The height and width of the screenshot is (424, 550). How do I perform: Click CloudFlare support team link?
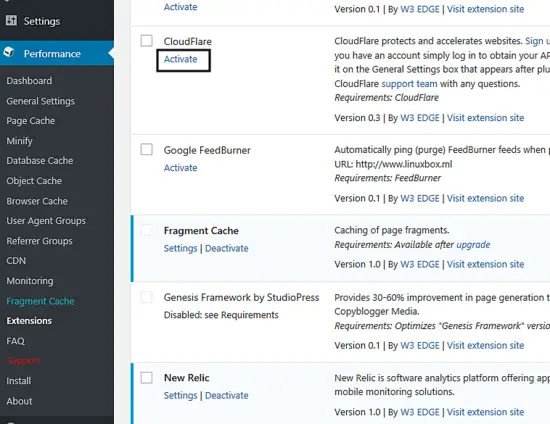coord(409,84)
